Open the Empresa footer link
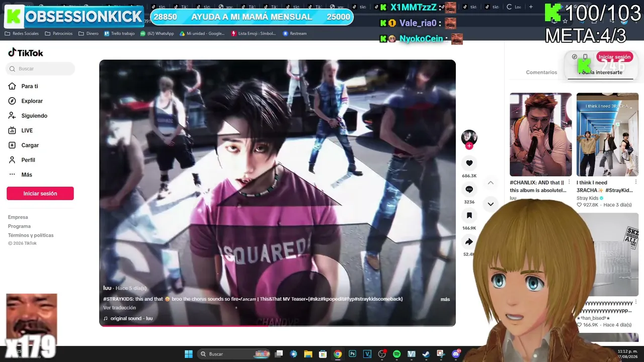The image size is (644, 362). pyautogui.click(x=18, y=217)
